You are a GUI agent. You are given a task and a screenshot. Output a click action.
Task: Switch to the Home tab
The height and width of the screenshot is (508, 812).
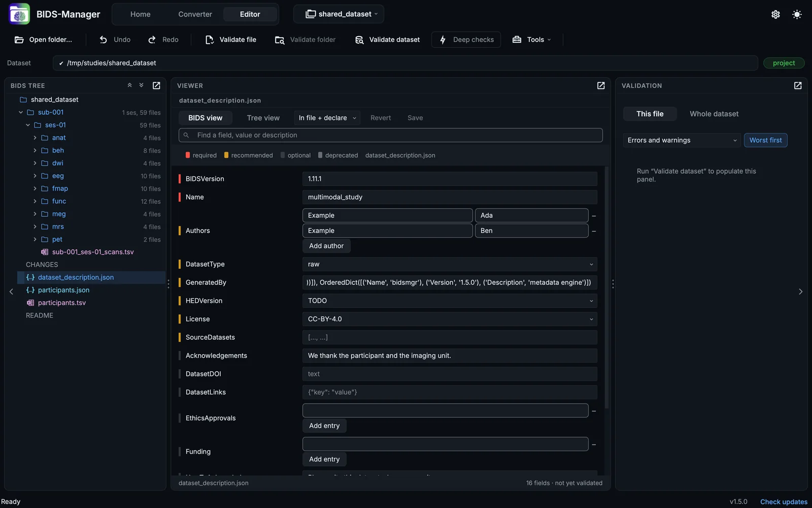[x=140, y=14]
